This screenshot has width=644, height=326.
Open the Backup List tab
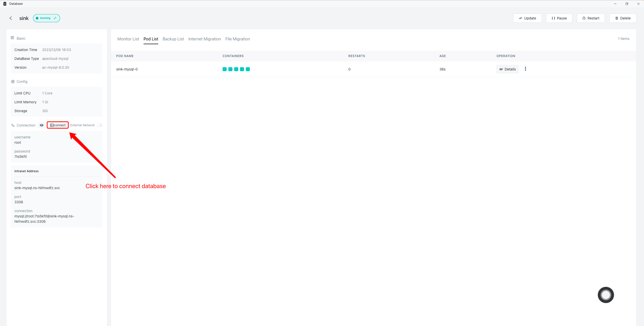point(173,39)
